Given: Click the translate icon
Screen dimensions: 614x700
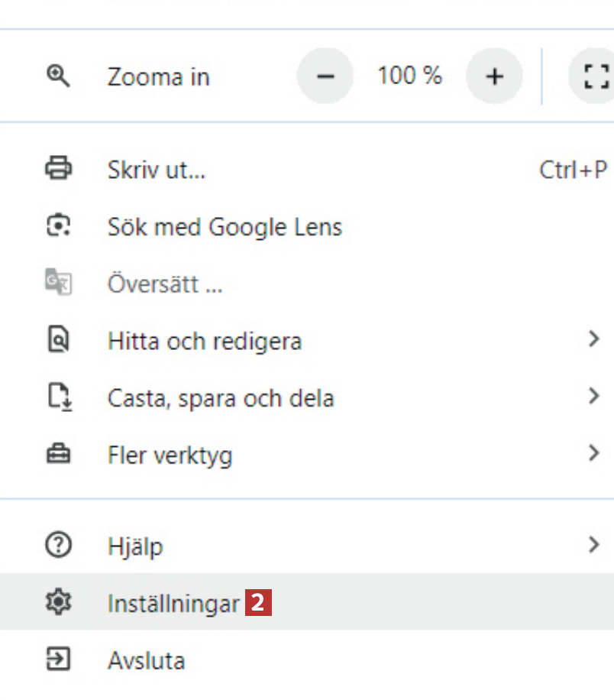Looking at the screenshot, I should (58, 284).
